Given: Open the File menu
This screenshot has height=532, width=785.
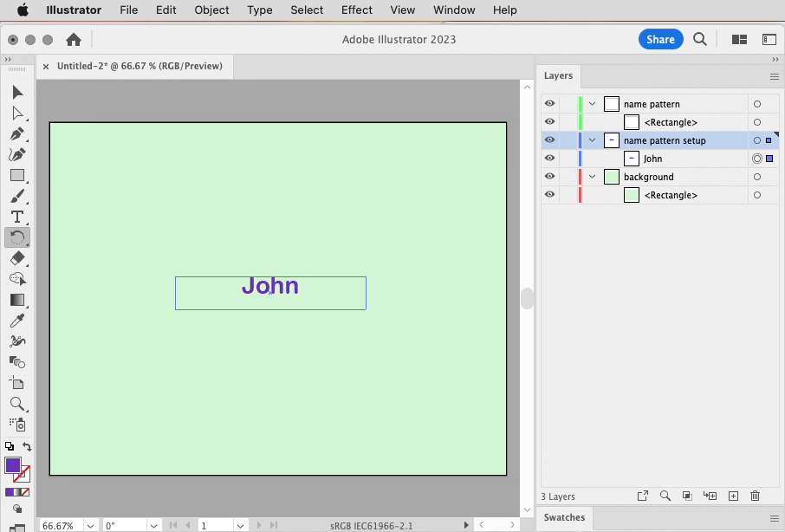Looking at the screenshot, I should (x=128, y=10).
